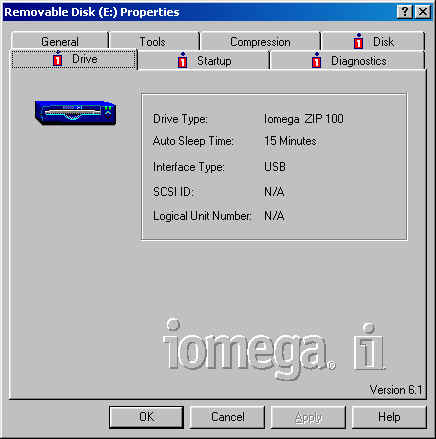The height and width of the screenshot is (439, 436).
Task: Open the Compression tab
Action: [260, 41]
